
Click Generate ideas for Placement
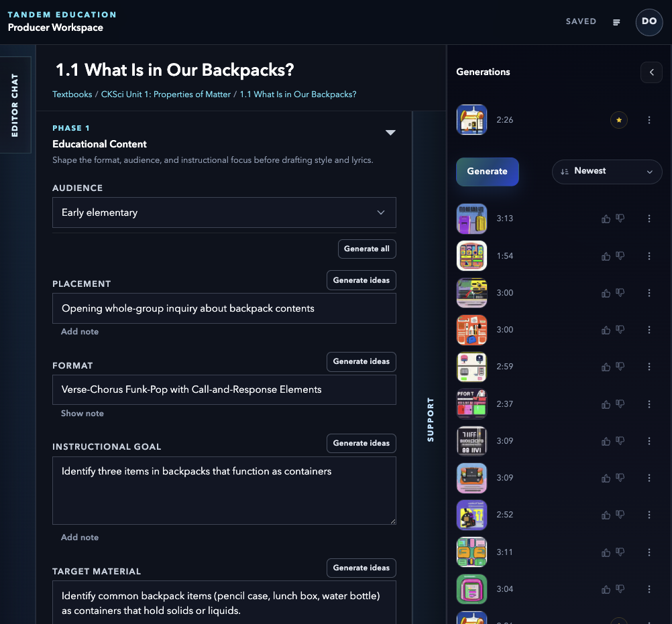point(361,280)
